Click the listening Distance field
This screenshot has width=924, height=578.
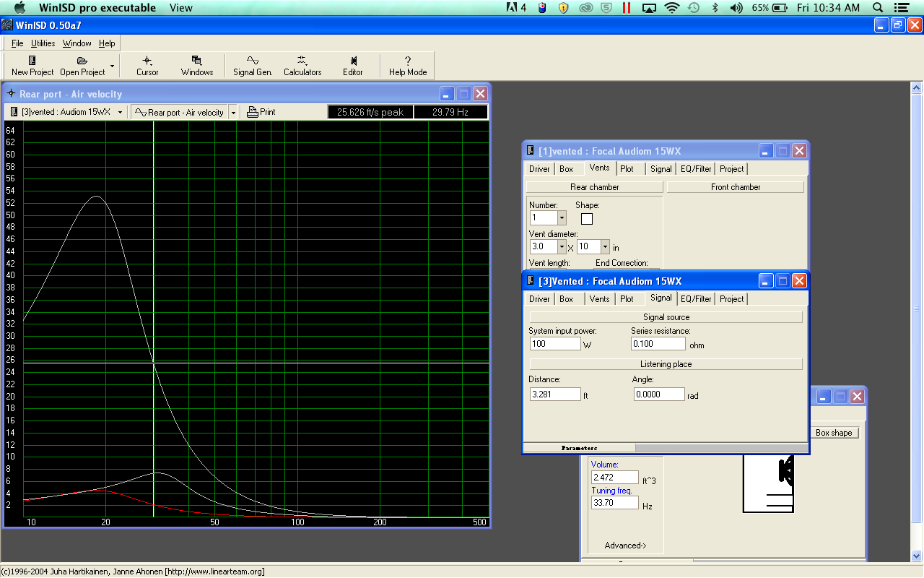(554, 394)
